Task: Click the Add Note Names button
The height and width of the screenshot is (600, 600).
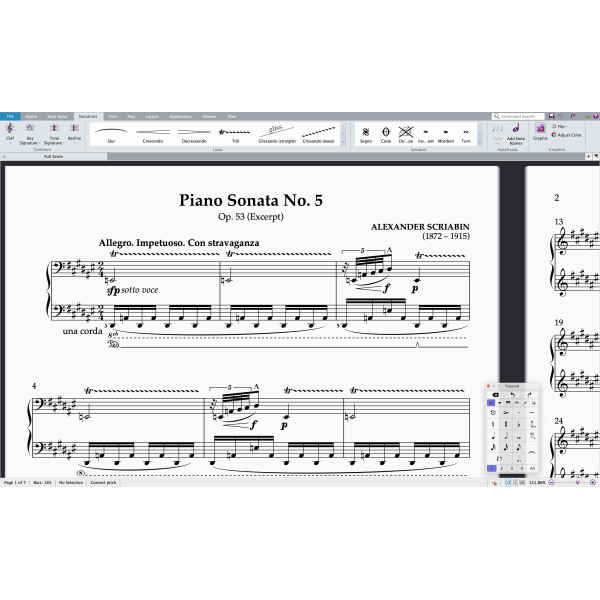Action: tap(516, 133)
